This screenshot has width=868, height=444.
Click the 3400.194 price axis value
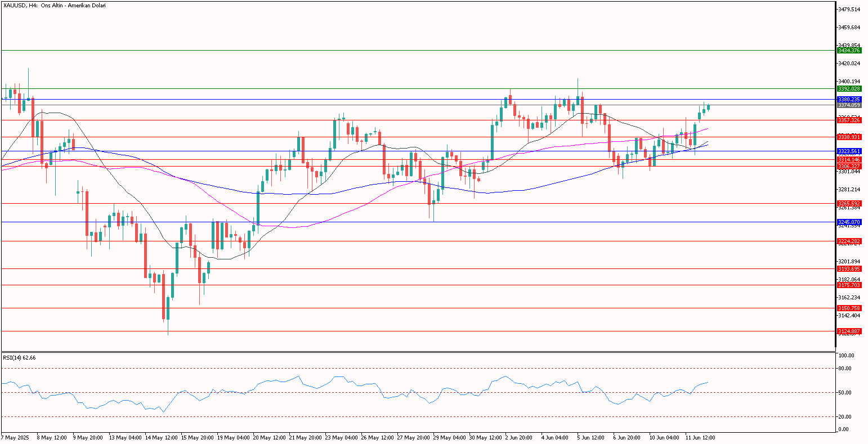[x=849, y=82]
